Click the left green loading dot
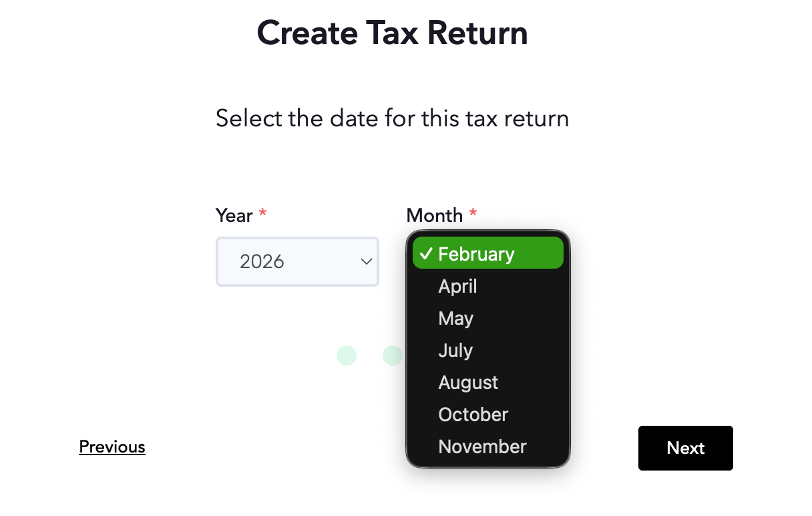Viewport: 812px width, 516px height. click(x=347, y=356)
